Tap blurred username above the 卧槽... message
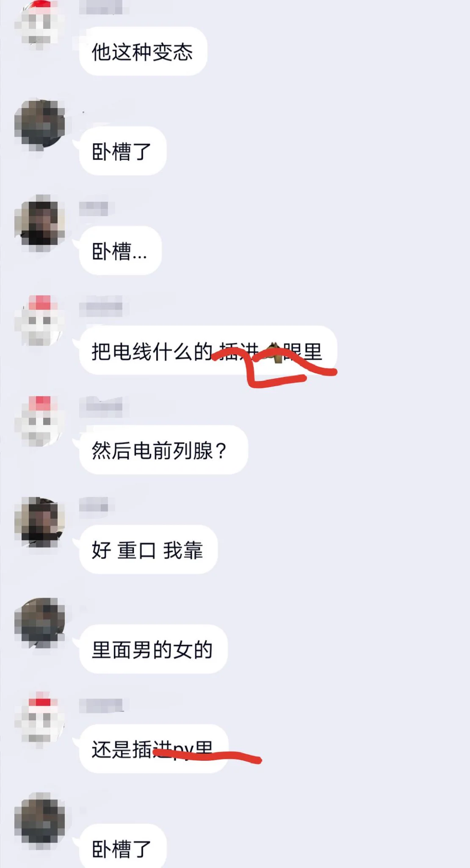The image size is (470, 868). [94, 208]
